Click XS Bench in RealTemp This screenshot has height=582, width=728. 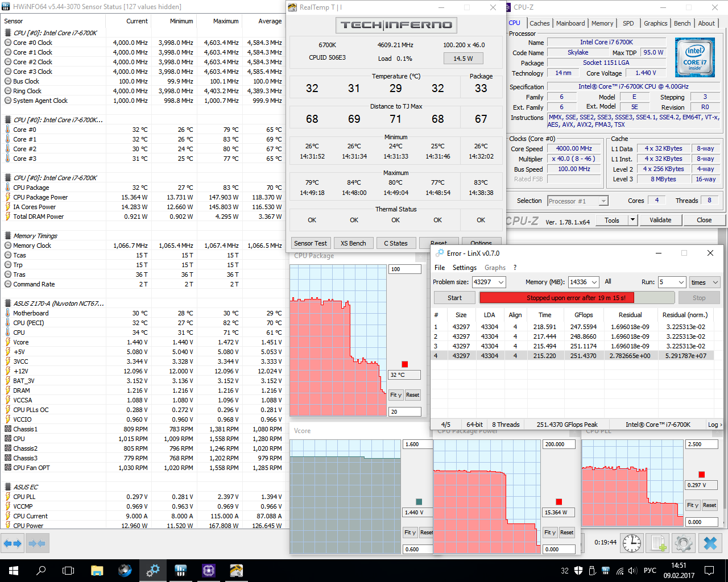353,243
